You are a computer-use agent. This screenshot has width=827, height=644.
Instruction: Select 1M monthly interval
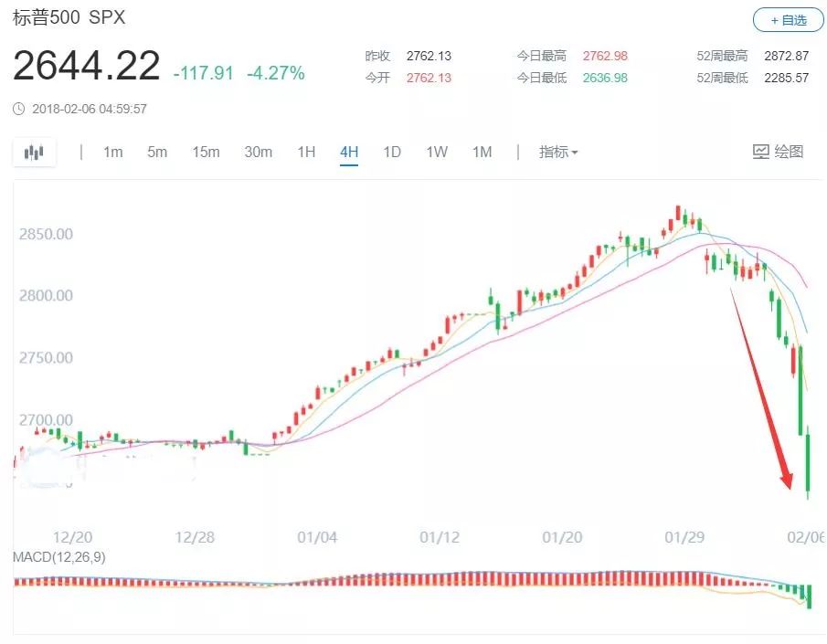pos(482,152)
